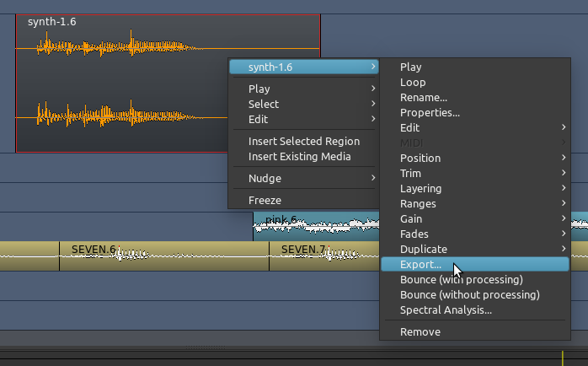Open the Edit submenu below Select
This screenshot has height=366, width=588.
[x=303, y=120]
